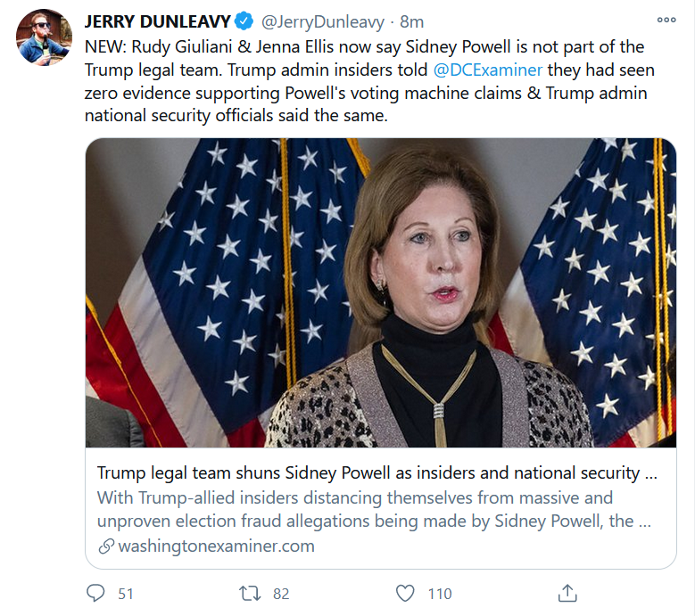This screenshot has width=695, height=616.
Task: Open the reply speech bubble icon
Action: tap(96, 593)
